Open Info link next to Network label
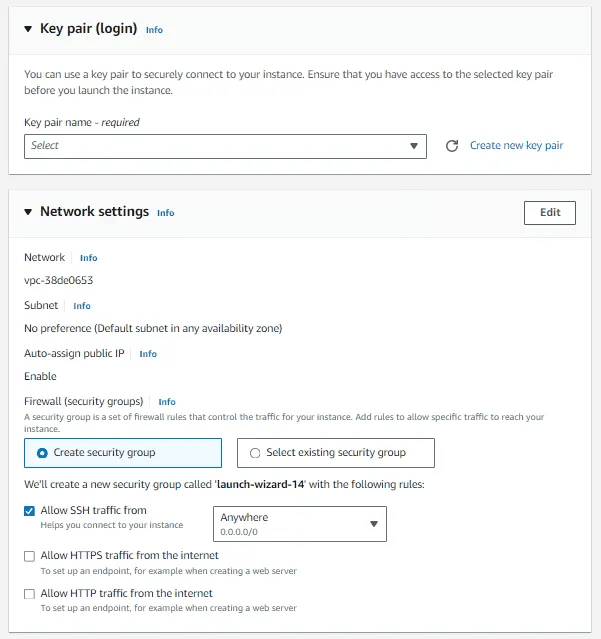Viewport: 601px width, 639px height. (x=88, y=258)
